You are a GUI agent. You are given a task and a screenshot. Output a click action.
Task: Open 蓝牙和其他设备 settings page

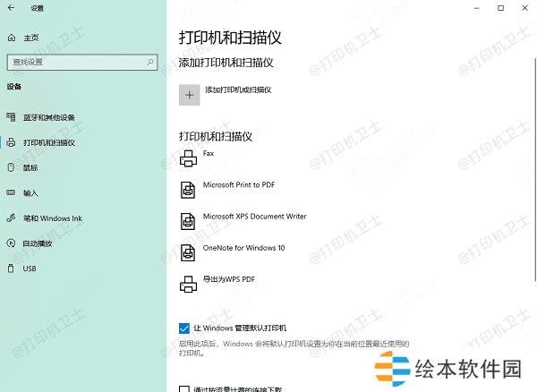(x=49, y=117)
